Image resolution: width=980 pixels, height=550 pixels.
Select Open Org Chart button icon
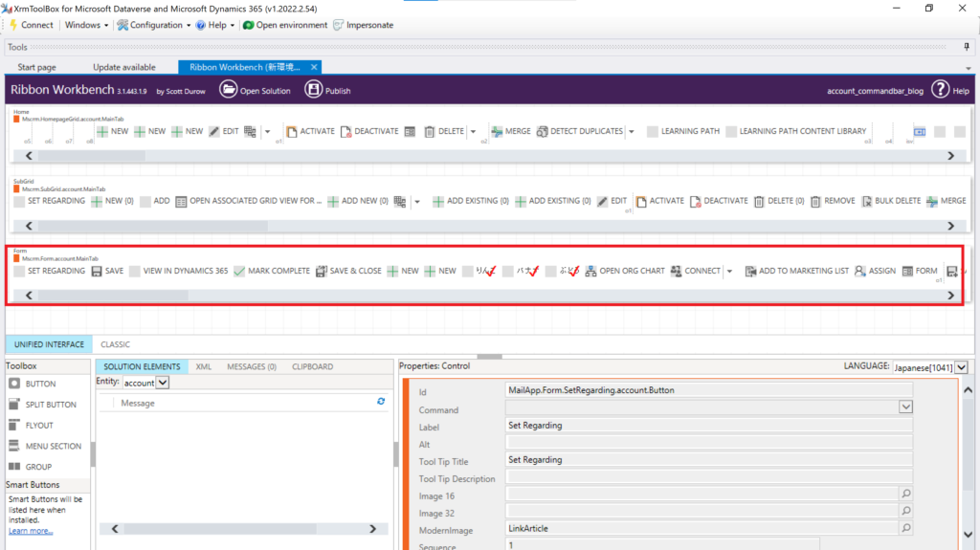[x=590, y=271]
